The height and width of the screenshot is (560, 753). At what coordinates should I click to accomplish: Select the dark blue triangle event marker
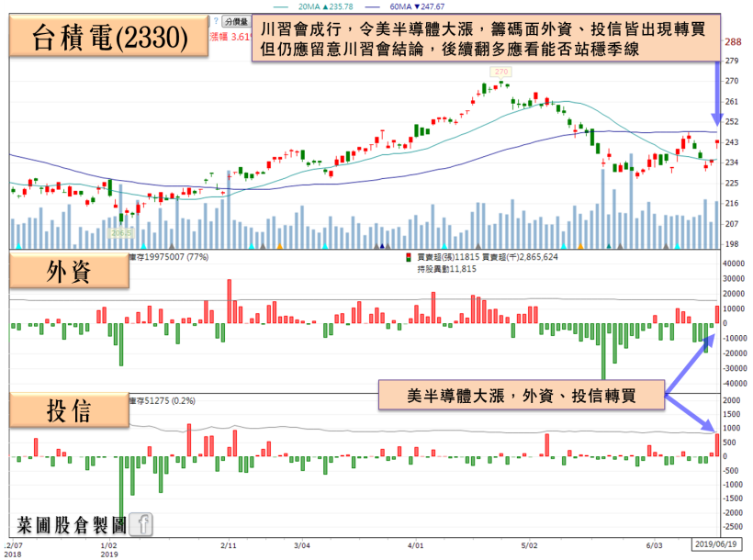coord(382,246)
